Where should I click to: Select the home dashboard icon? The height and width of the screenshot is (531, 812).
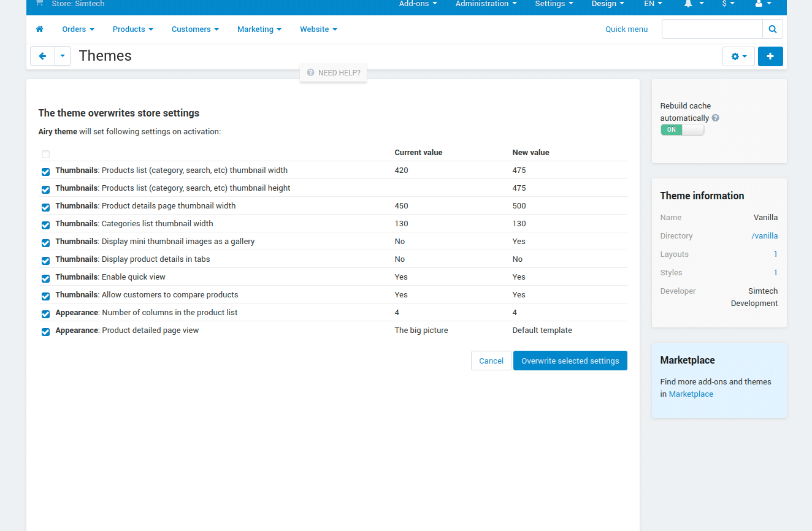[x=39, y=29]
